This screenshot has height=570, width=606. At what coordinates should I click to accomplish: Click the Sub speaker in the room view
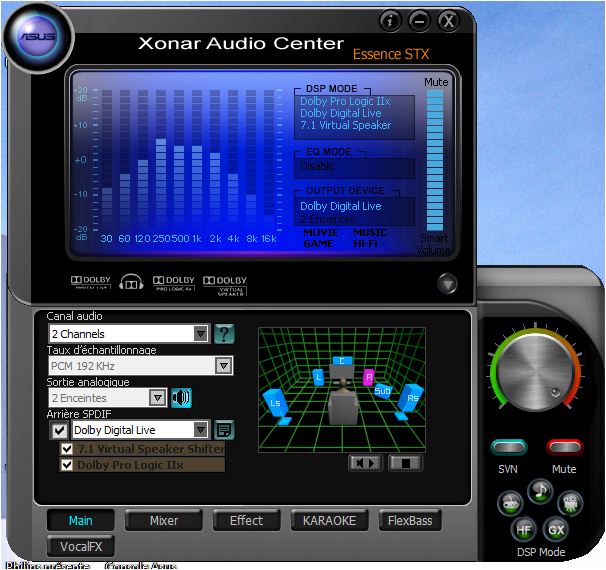tap(382, 391)
